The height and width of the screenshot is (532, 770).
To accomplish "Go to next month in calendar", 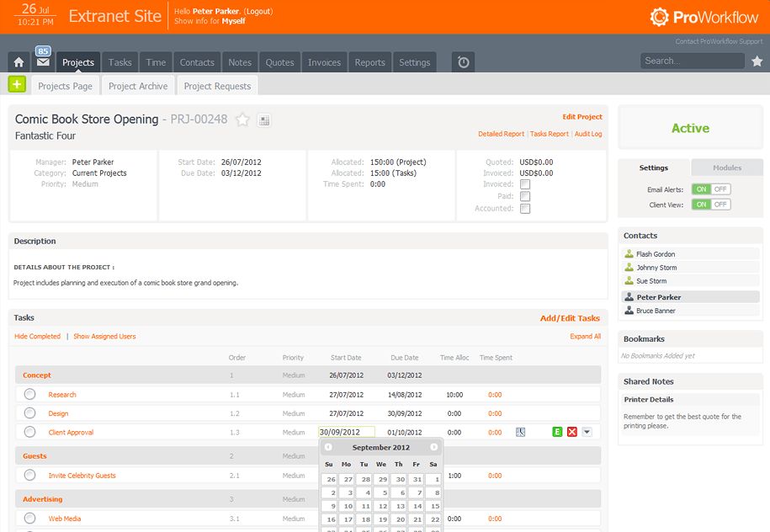I will click(433, 447).
